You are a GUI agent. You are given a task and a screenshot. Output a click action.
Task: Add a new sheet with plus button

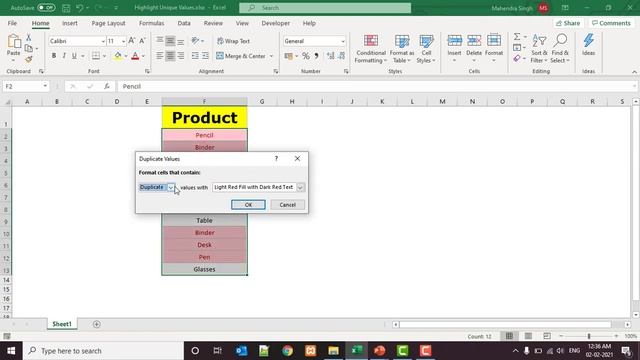coord(97,324)
